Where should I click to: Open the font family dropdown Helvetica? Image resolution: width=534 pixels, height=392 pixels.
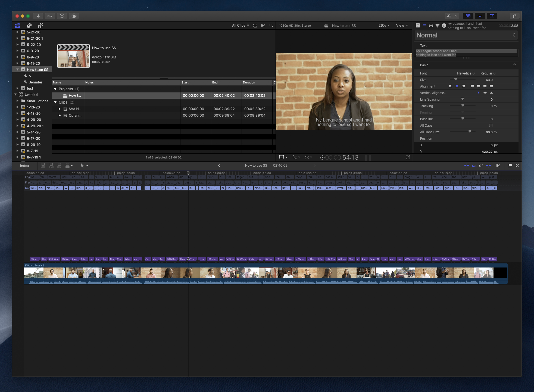pos(465,73)
